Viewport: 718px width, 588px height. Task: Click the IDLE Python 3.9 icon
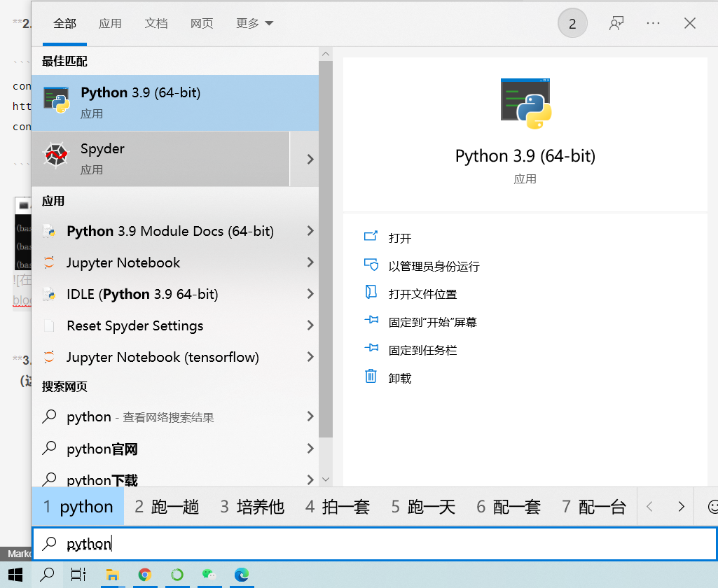pos(49,294)
